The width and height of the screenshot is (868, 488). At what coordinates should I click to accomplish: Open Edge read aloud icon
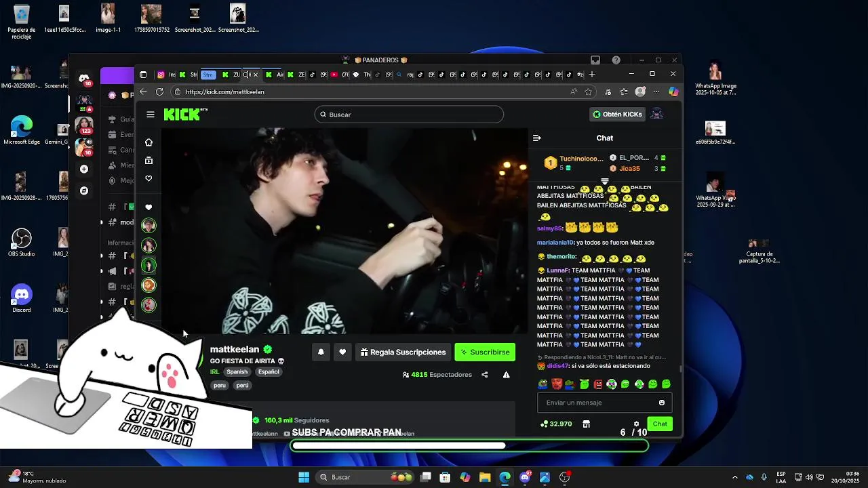pyautogui.click(x=574, y=91)
